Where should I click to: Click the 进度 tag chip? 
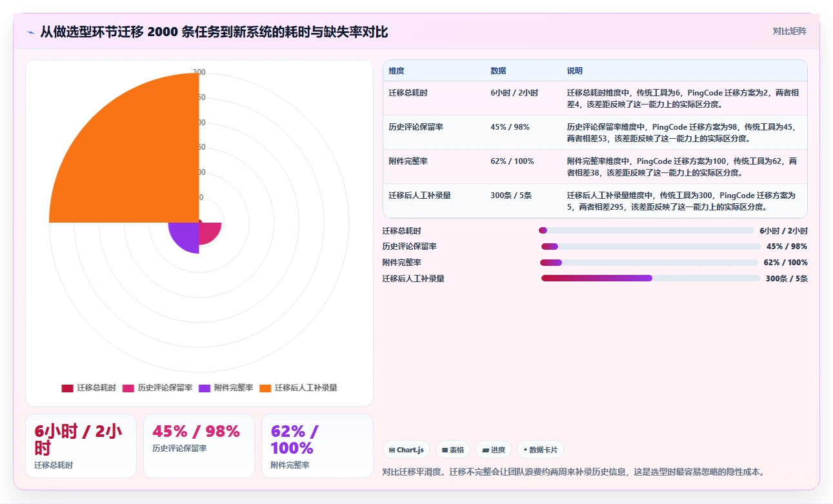point(494,450)
